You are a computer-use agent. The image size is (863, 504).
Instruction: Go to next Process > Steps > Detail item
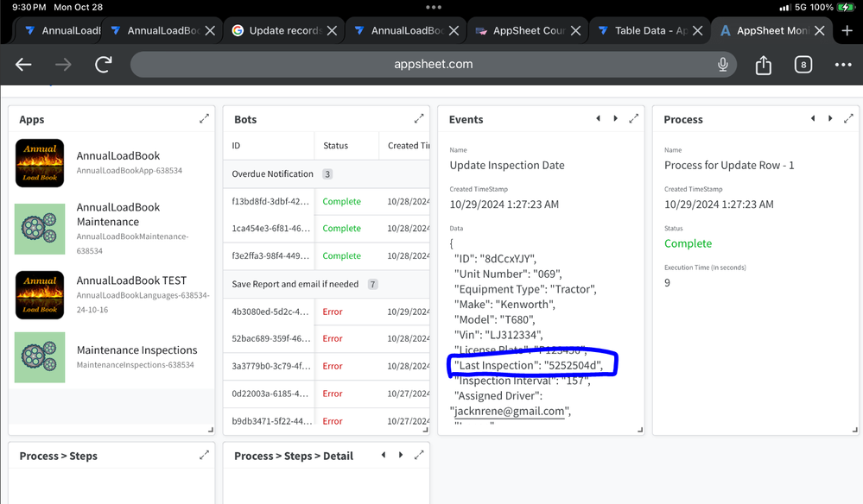click(401, 455)
